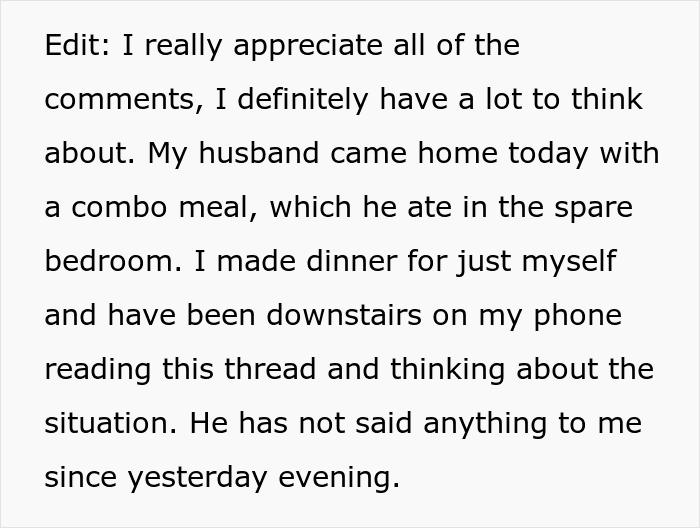Click the word "anything"
Viewport: 700px width, 528px height.
pyautogui.click(x=481, y=424)
